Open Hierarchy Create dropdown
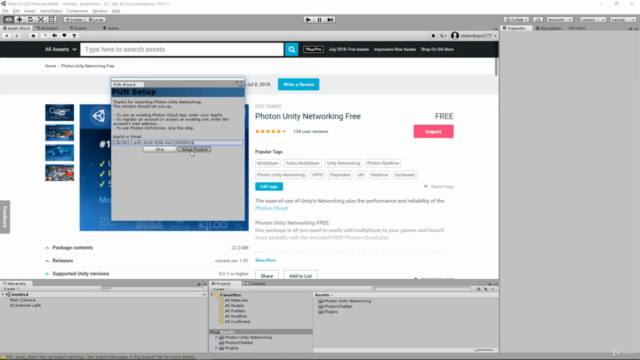 11,289
